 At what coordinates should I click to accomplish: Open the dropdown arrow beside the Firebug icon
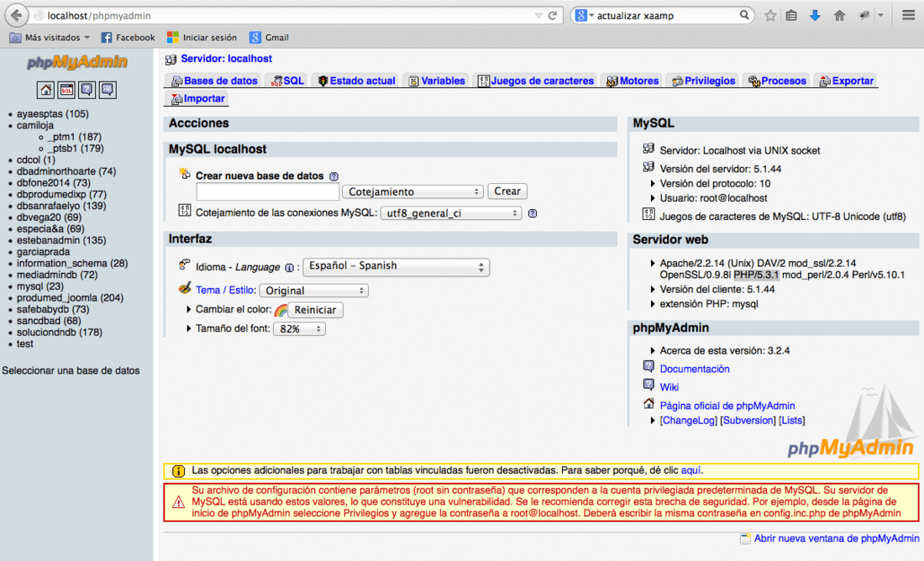tap(881, 16)
